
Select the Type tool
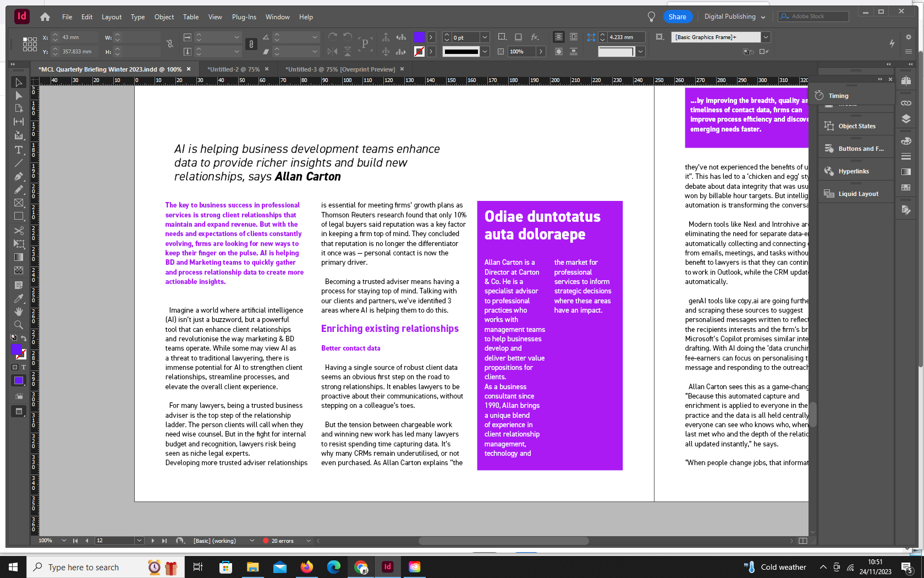(18, 150)
